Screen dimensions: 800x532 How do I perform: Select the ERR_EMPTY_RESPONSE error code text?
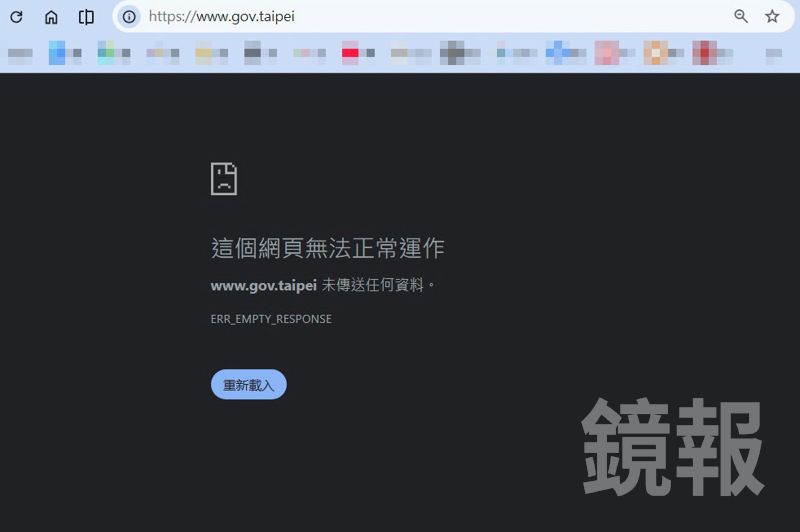pyautogui.click(x=271, y=319)
